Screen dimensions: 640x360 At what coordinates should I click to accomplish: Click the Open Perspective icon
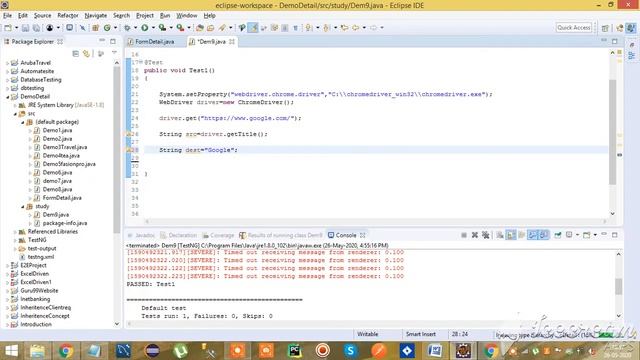[x=605, y=28]
